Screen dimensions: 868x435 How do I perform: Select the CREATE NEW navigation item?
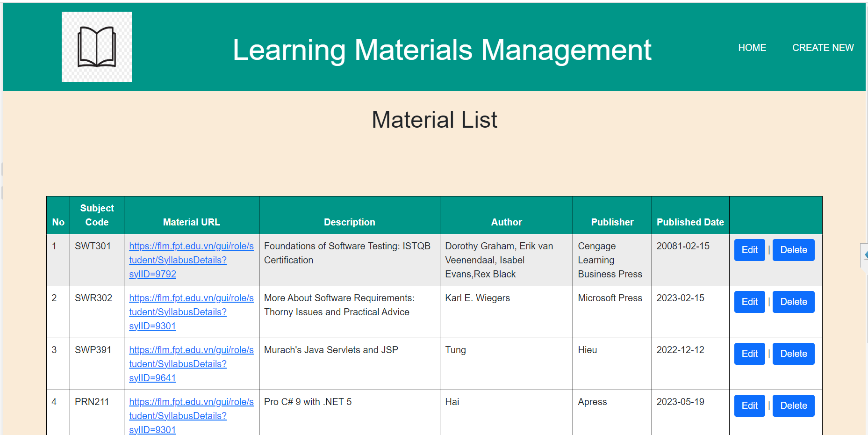tap(823, 47)
